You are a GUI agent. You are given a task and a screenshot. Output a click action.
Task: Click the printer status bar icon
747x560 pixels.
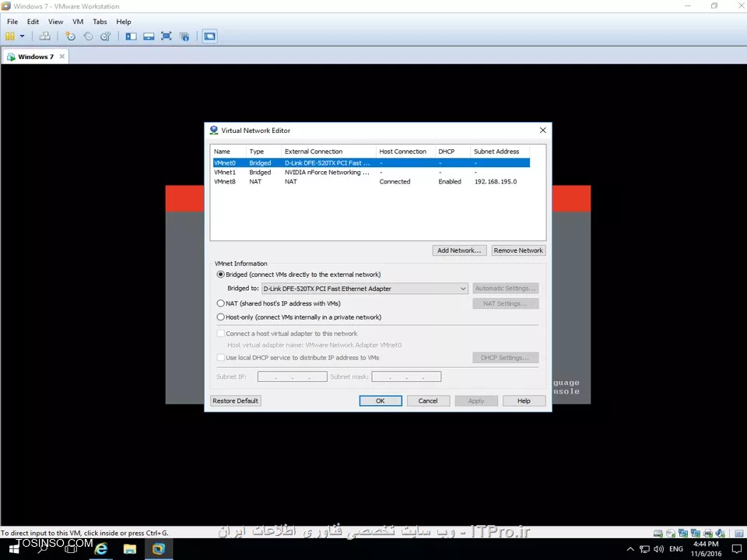click(708, 534)
